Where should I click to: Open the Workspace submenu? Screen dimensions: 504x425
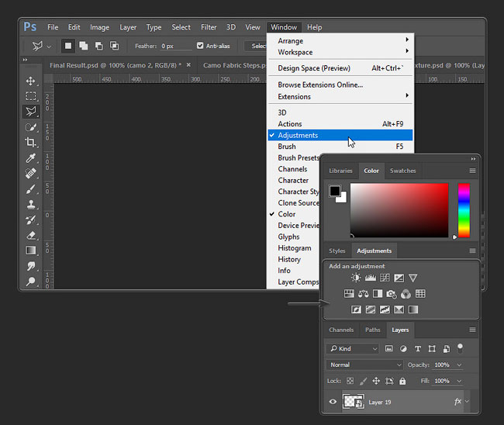(x=340, y=52)
